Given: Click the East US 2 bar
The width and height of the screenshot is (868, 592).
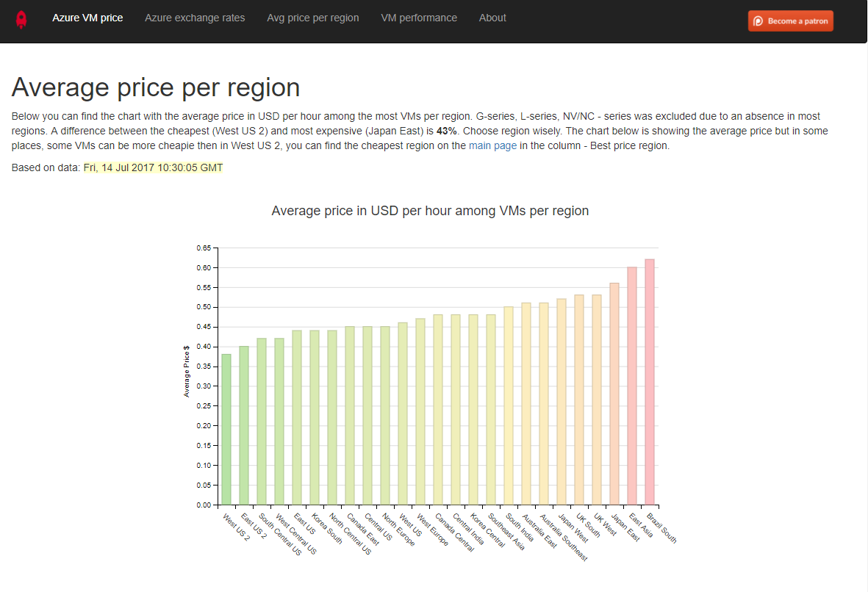Looking at the screenshot, I should 244,425.
